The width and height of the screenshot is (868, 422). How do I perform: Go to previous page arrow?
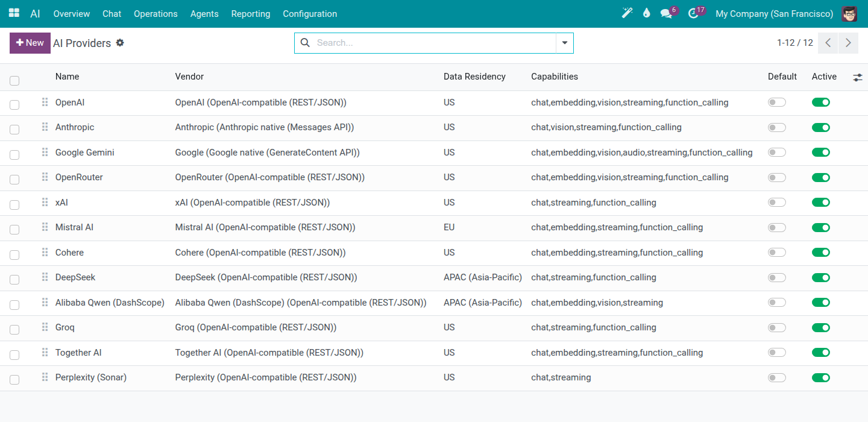point(828,43)
